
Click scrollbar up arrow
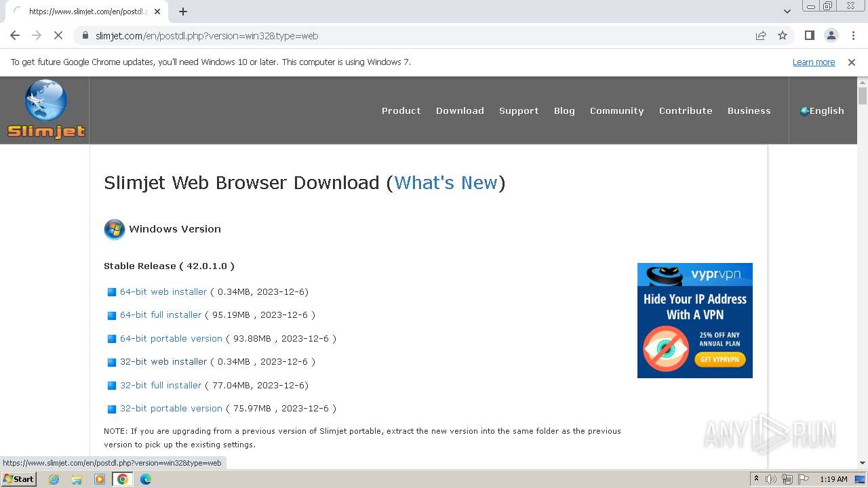tap(863, 81)
